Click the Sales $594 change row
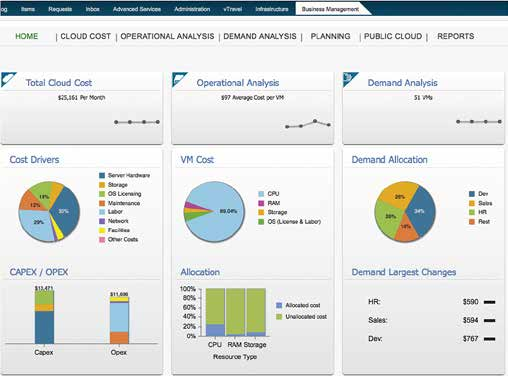508x376 pixels. point(431,320)
